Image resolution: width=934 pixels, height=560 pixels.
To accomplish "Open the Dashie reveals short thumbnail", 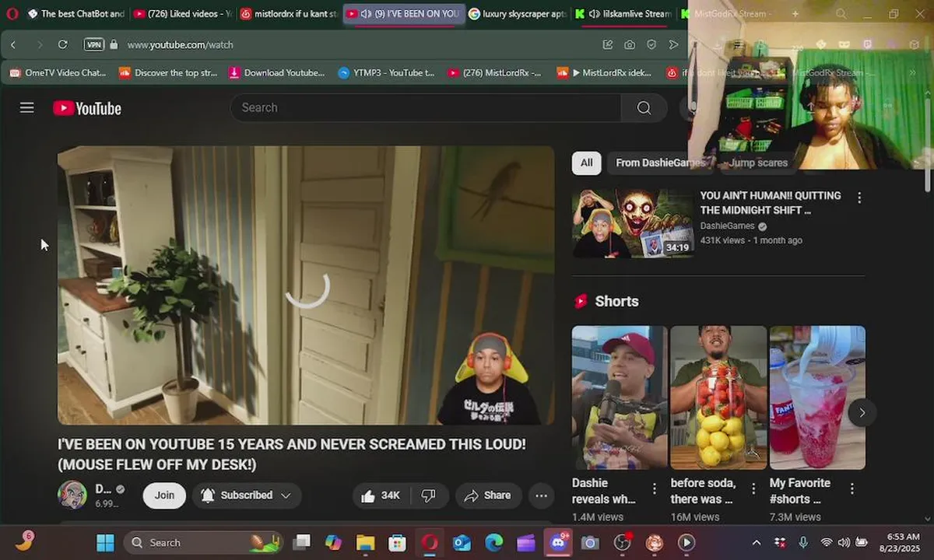I will click(x=620, y=397).
